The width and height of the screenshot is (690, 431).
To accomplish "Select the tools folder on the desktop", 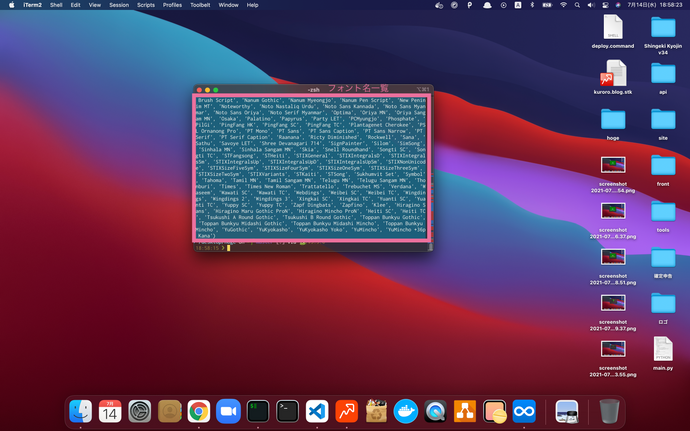I will pos(663,211).
